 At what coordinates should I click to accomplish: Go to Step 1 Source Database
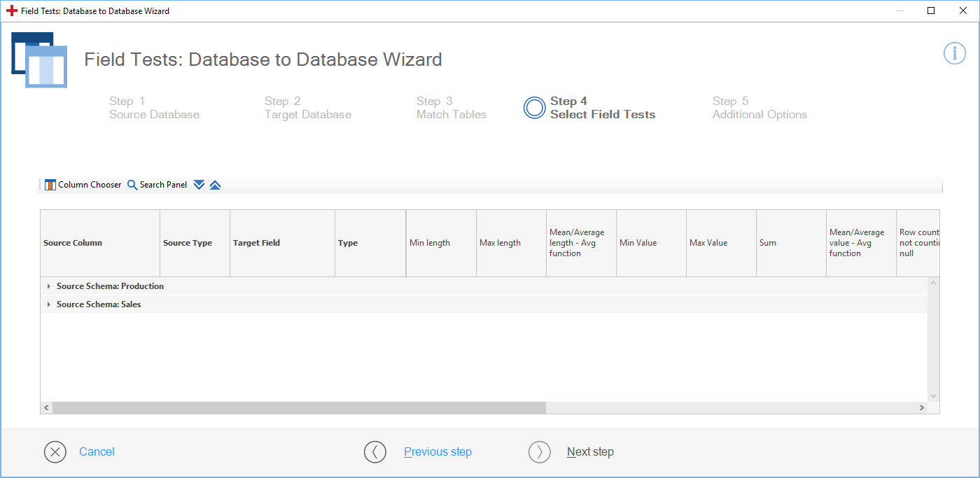[x=154, y=108]
